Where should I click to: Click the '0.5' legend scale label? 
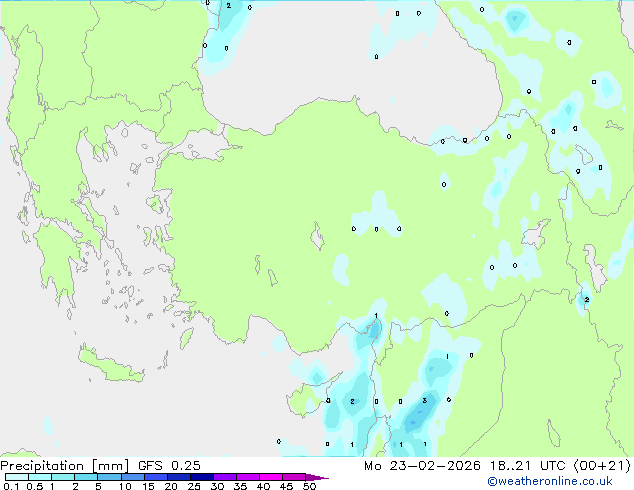[35, 486]
